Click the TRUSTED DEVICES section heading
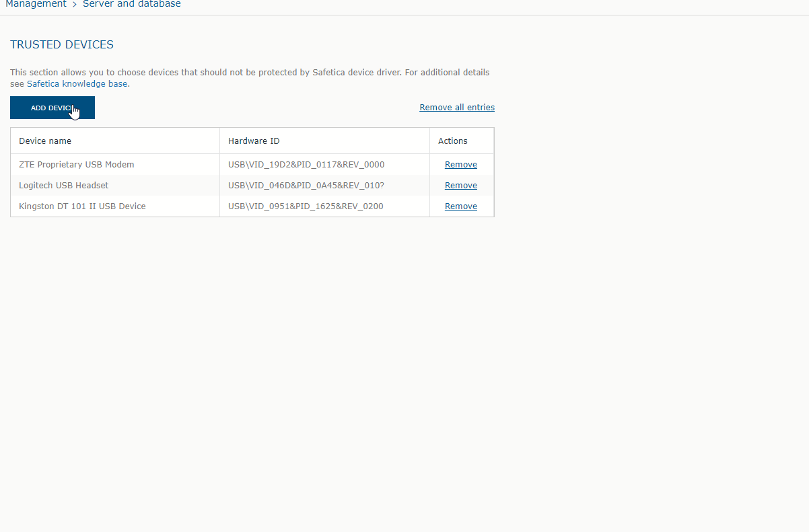809x532 pixels. tap(62, 45)
